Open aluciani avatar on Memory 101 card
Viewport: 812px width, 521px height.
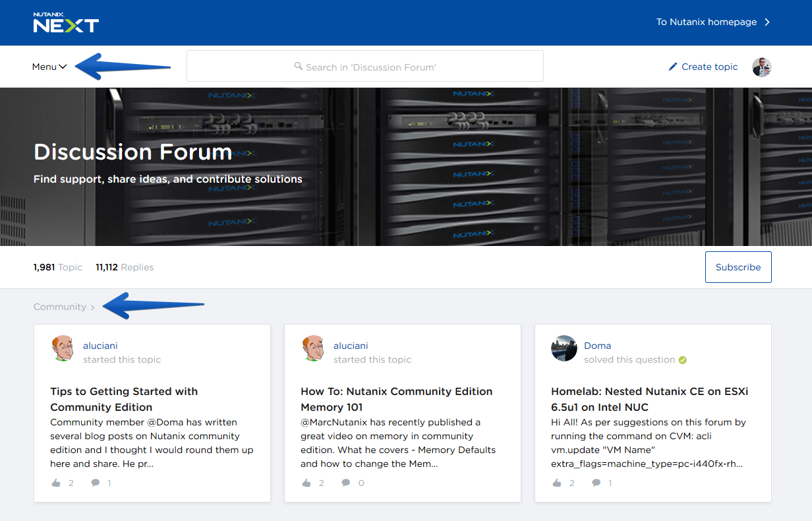click(x=313, y=348)
